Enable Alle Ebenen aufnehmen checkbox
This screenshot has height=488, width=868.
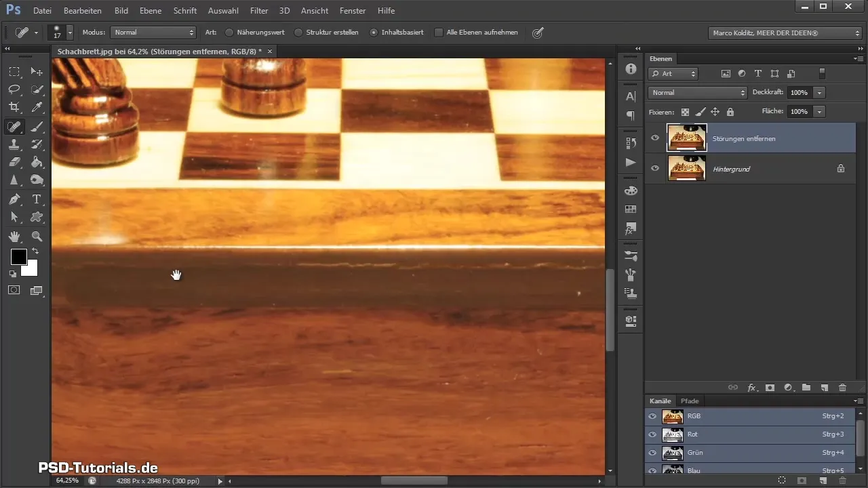(x=439, y=33)
